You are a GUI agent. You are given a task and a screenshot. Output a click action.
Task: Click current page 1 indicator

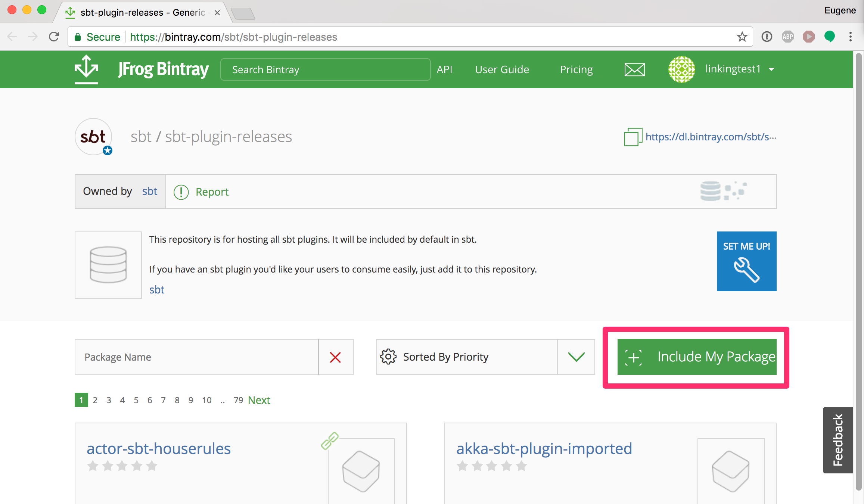click(x=81, y=400)
